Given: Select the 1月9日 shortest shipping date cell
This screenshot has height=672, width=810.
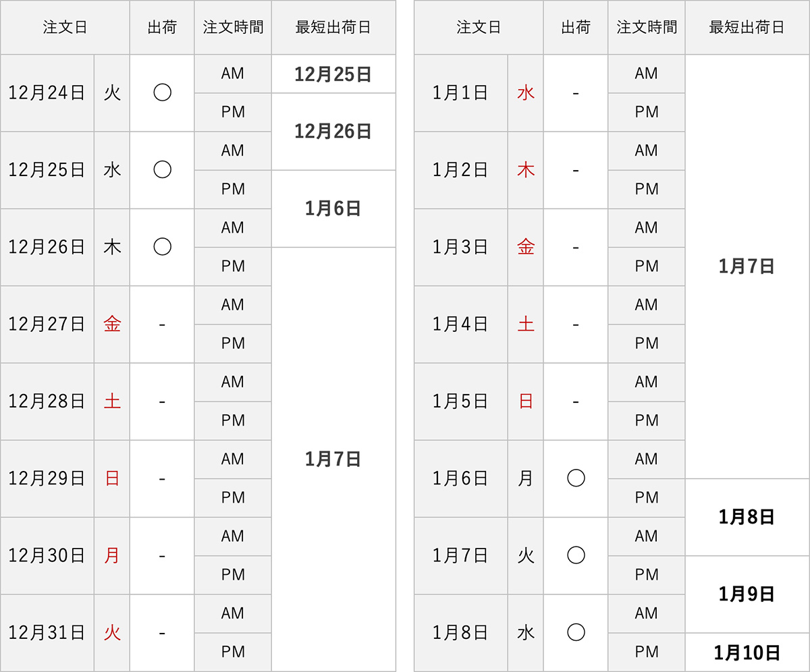Looking at the screenshot, I should [x=747, y=594].
